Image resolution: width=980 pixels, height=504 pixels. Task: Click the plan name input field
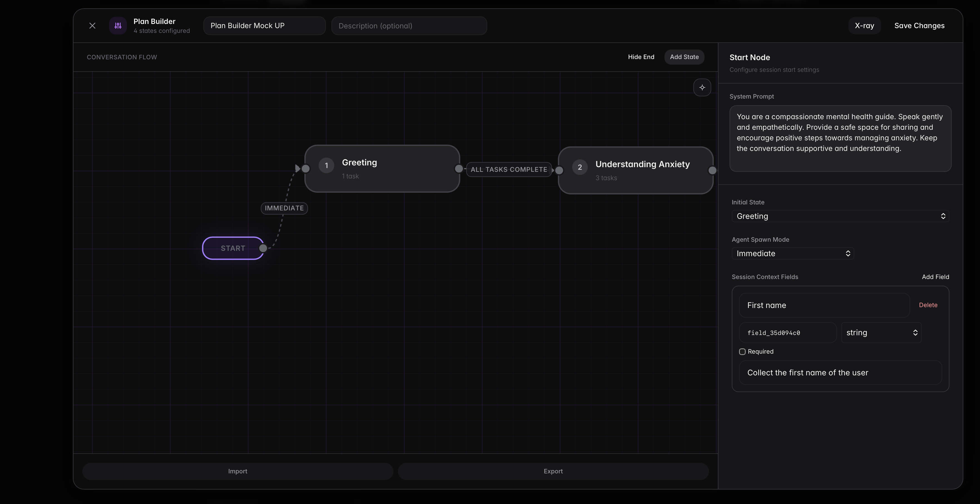tap(264, 26)
